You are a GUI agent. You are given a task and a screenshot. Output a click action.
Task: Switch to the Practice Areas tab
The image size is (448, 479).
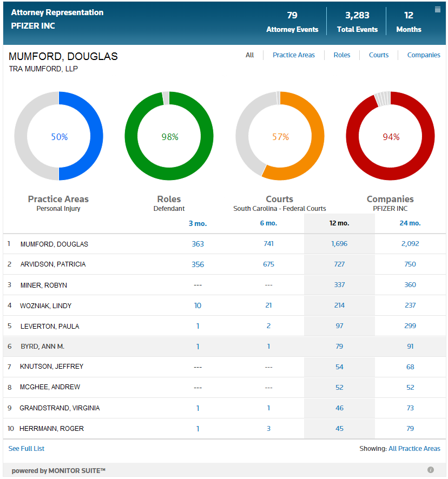coord(294,55)
